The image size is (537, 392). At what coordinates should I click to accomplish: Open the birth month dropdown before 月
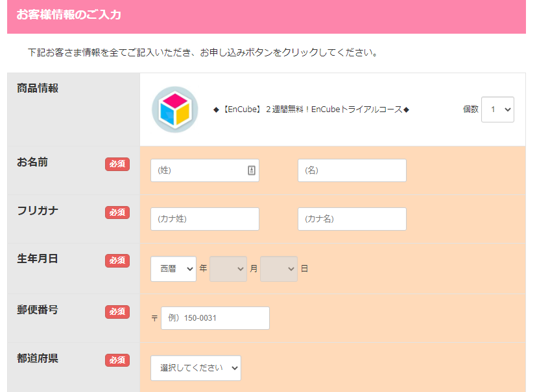(228, 269)
